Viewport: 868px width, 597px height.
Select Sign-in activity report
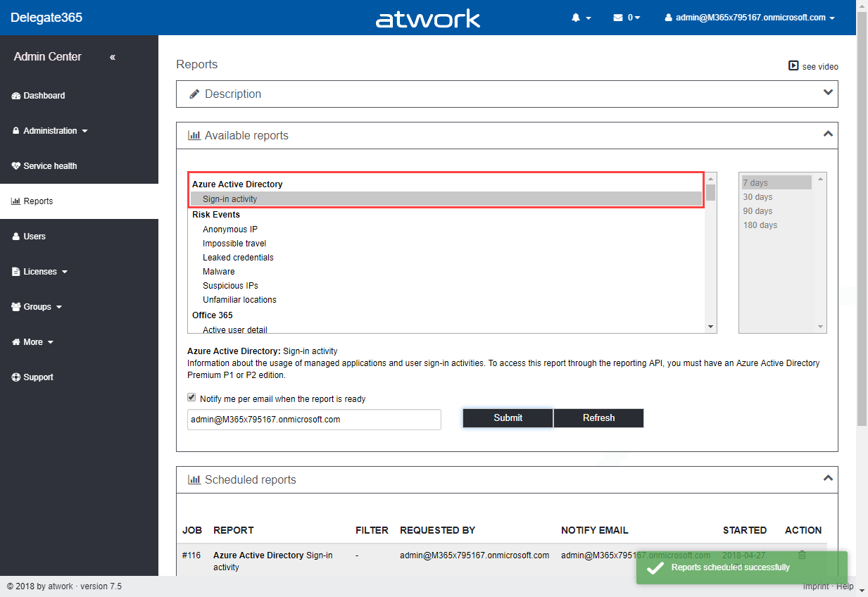point(447,199)
